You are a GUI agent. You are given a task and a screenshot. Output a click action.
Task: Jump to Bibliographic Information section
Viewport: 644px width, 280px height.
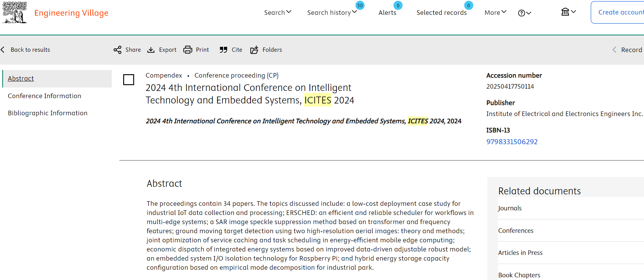[x=48, y=113]
